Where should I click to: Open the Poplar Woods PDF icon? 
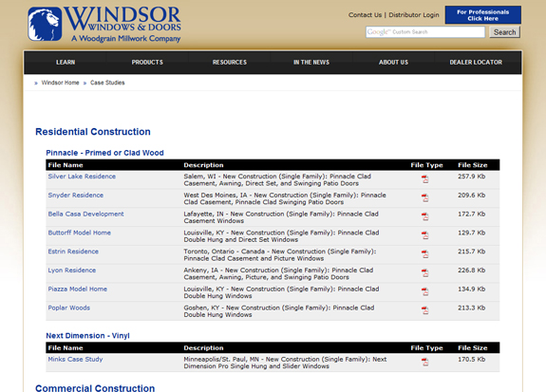[x=424, y=311]
